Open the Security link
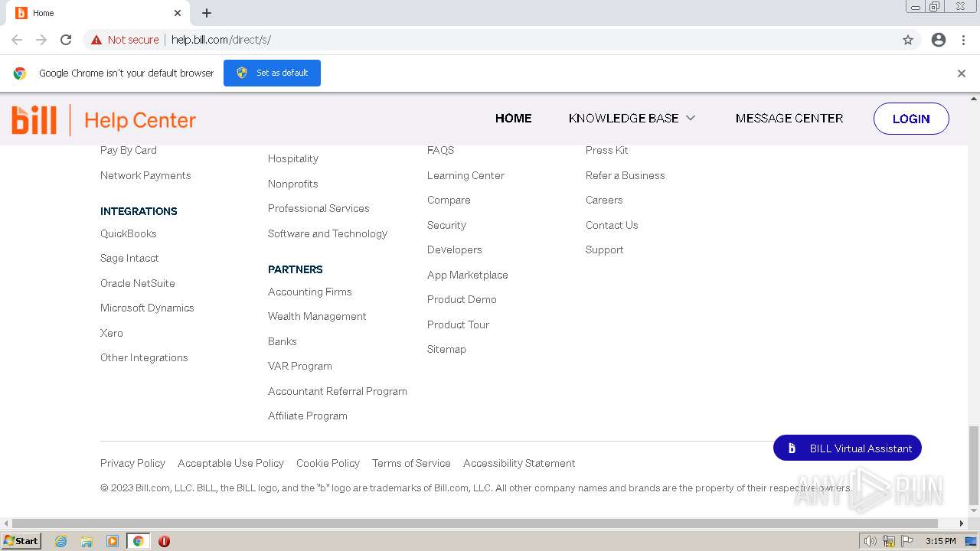980x551 pixels. (x=446, y=225)
